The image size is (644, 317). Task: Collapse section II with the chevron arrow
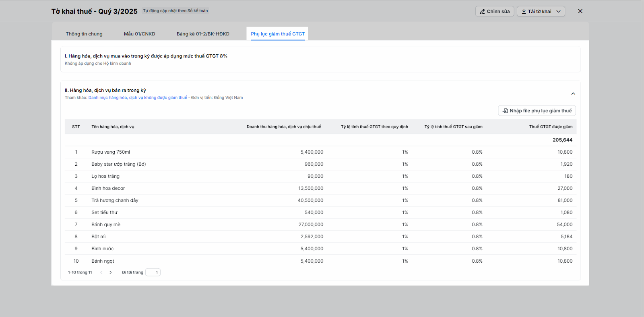click(573, 94)
